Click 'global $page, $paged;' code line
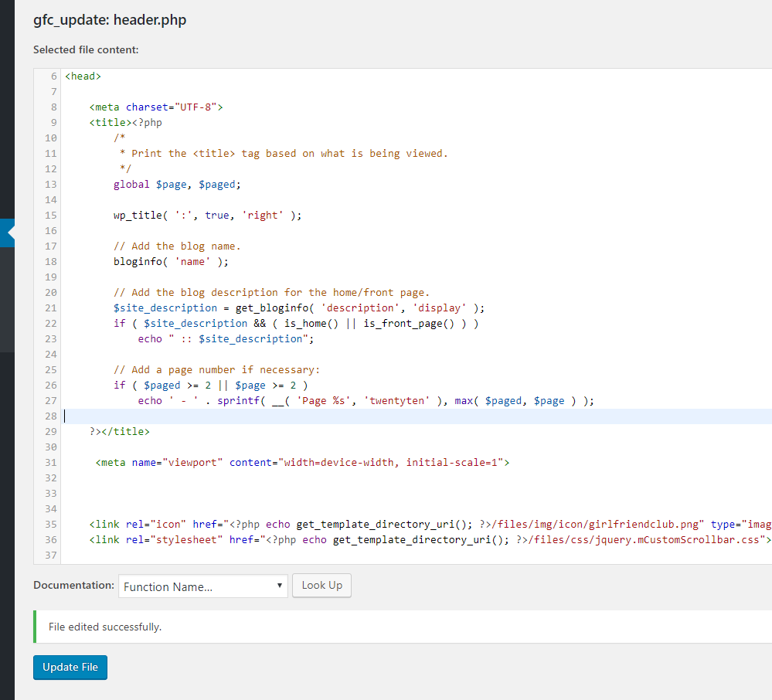This screenshot has width=772, height=700. 177,185
